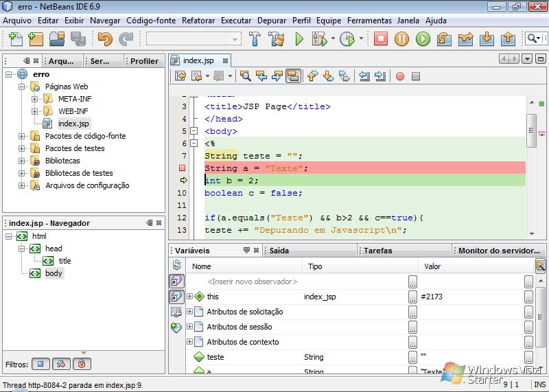Open the Refatorar menu

(198, 21)
